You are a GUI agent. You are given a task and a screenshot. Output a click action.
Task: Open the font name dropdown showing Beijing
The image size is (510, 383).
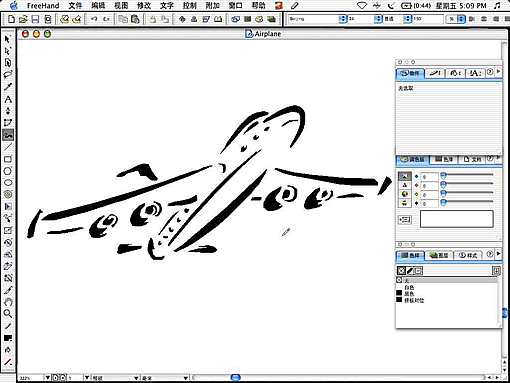[x=318, y=19]
